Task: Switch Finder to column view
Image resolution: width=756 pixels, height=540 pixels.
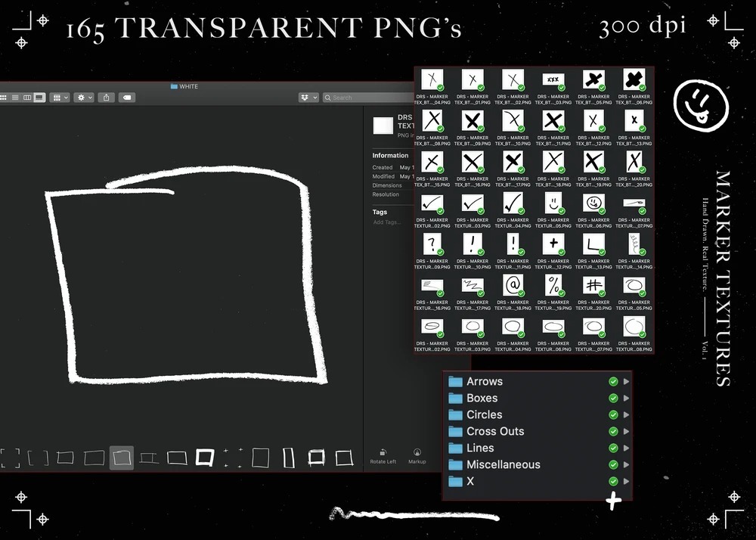Action: [27, 98]
